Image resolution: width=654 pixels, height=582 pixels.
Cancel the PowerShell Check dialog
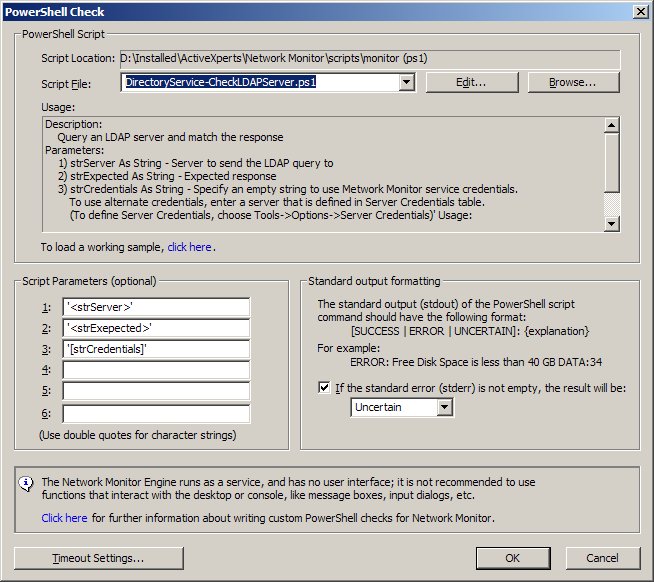point(603,558)
